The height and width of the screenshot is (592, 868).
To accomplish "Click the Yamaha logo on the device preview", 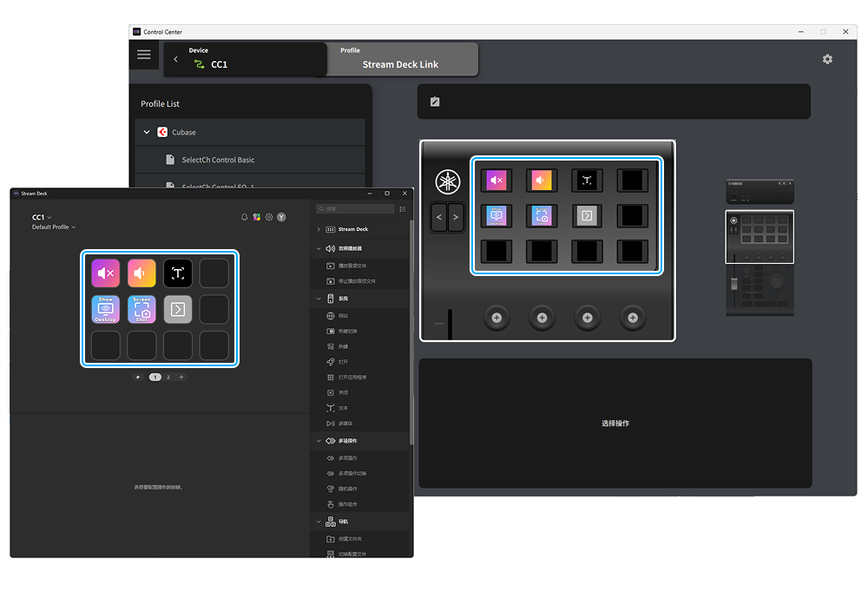I will pos(446,180).
